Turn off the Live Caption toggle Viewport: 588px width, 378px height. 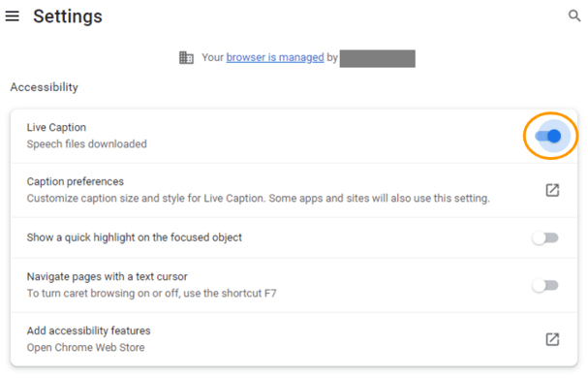pos(548,136)
